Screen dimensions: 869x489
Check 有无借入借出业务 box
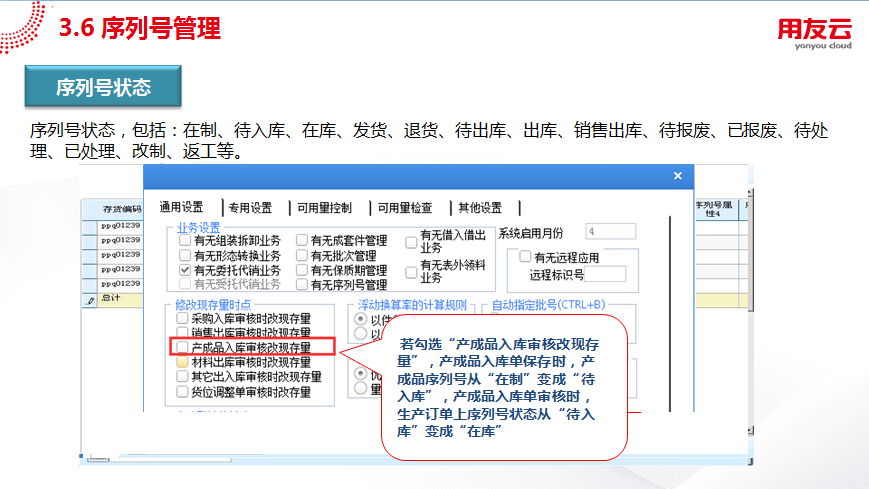[411, 242]
